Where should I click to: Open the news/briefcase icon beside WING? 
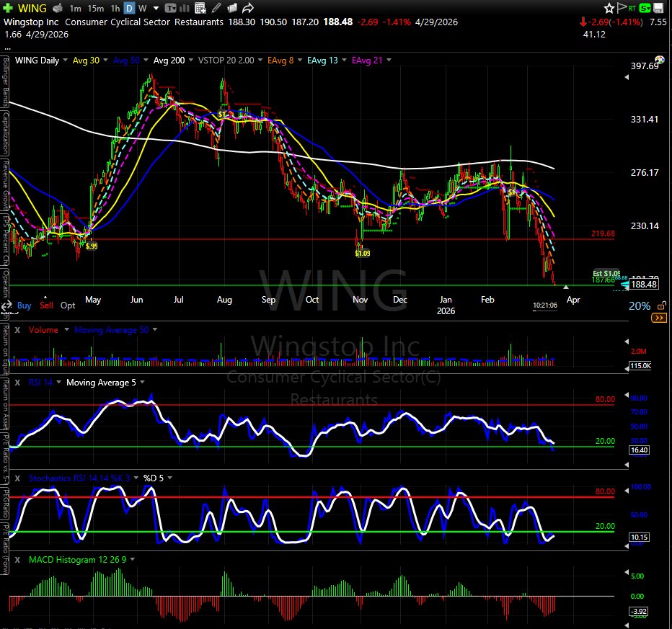click(x=58, y=8)
